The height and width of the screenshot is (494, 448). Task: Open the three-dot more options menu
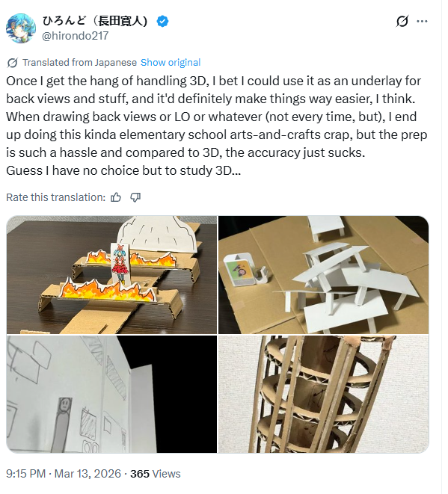(x=422, y=22)
